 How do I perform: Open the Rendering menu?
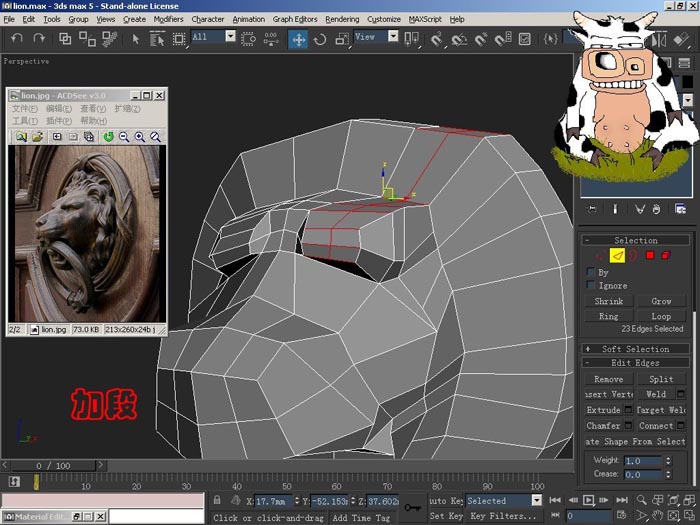[342, 19]
